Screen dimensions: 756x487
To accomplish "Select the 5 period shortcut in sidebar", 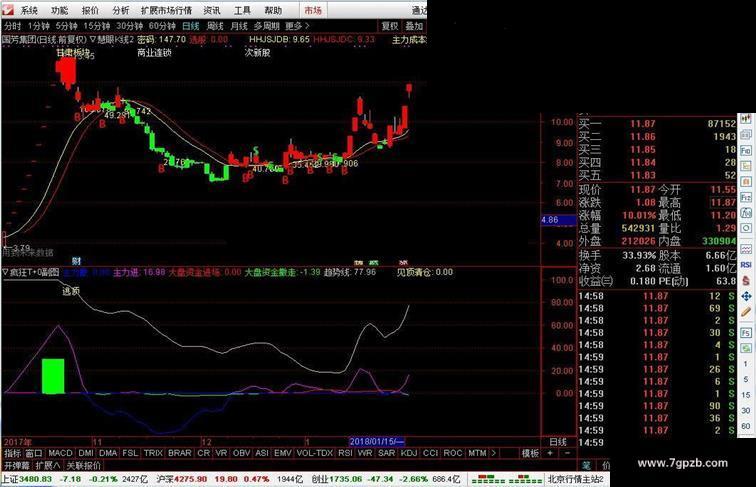I will coord(746,379).
